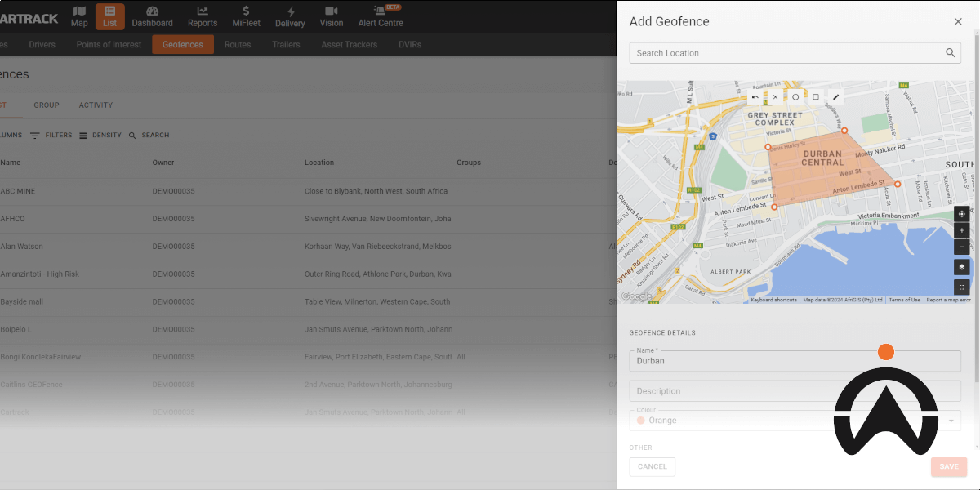Click location 'Korhaan Way, Van Riebeeckstrand'
This screenshot has width=980, height=490.
click(378, 247)
